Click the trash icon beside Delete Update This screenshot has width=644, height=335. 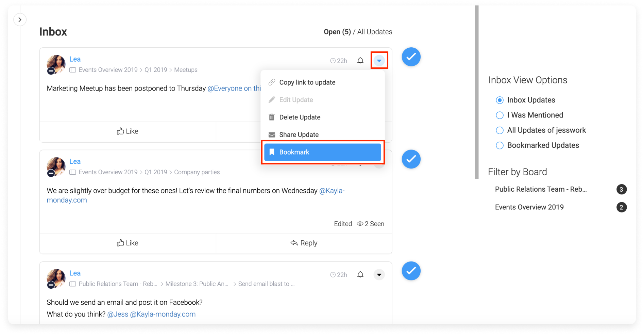pyautogui.click(x=272, y=117)
